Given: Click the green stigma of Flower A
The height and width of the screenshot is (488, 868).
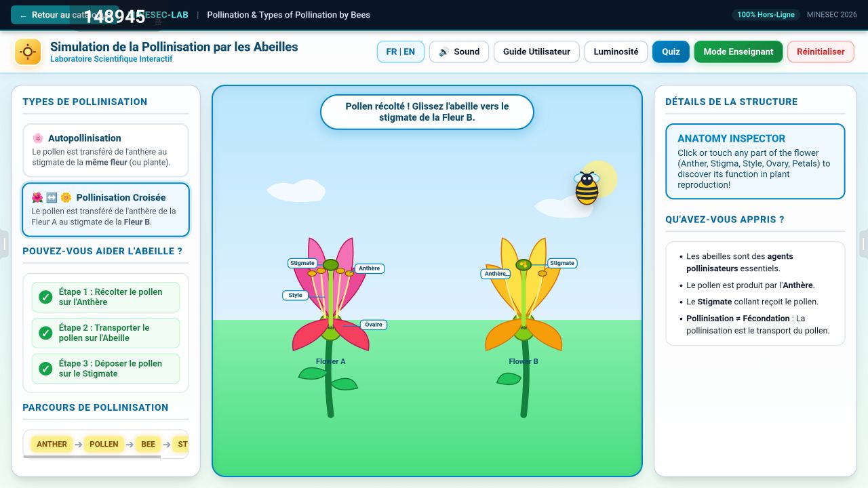Looking at the screenshot, I should pyautogui.click(x=330, y=265).
